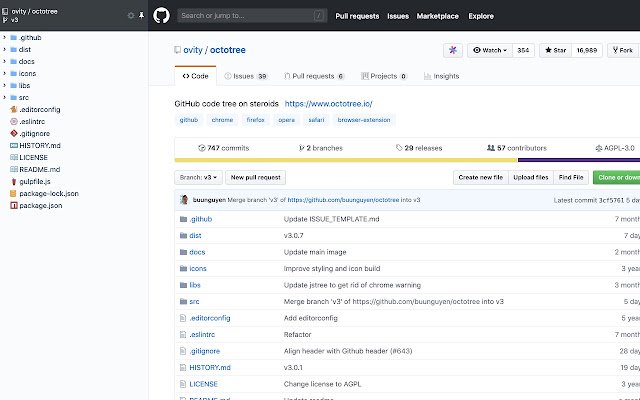Click the .github folder icon in file list
This screenshot has height=400, width=640.
click(x=183, y=219)
